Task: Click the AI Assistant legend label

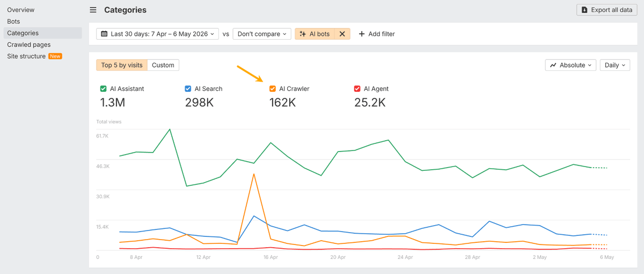Action: coord(127,89)
